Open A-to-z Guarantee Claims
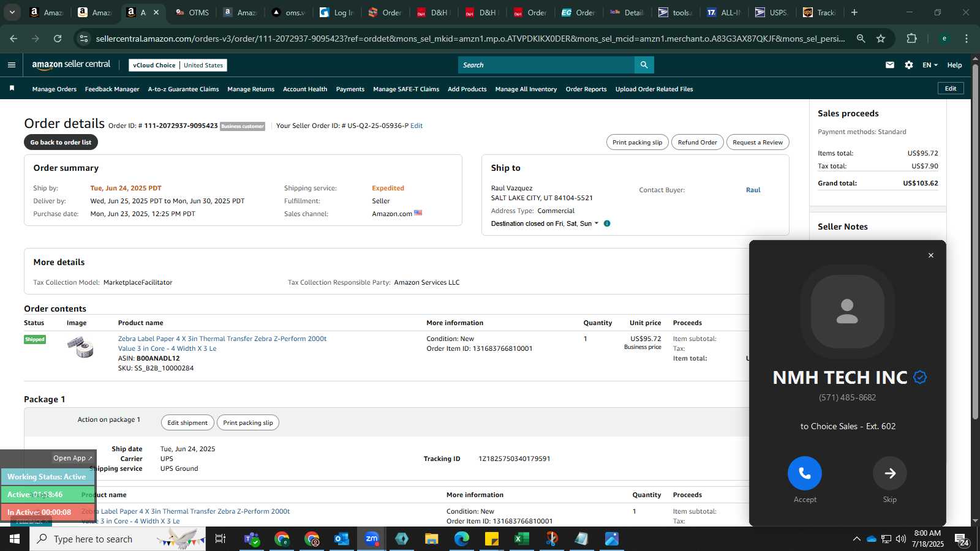Image resolution: width=980 pixels, height=551 pixels. pyautogui.click(x=183, y=89)
